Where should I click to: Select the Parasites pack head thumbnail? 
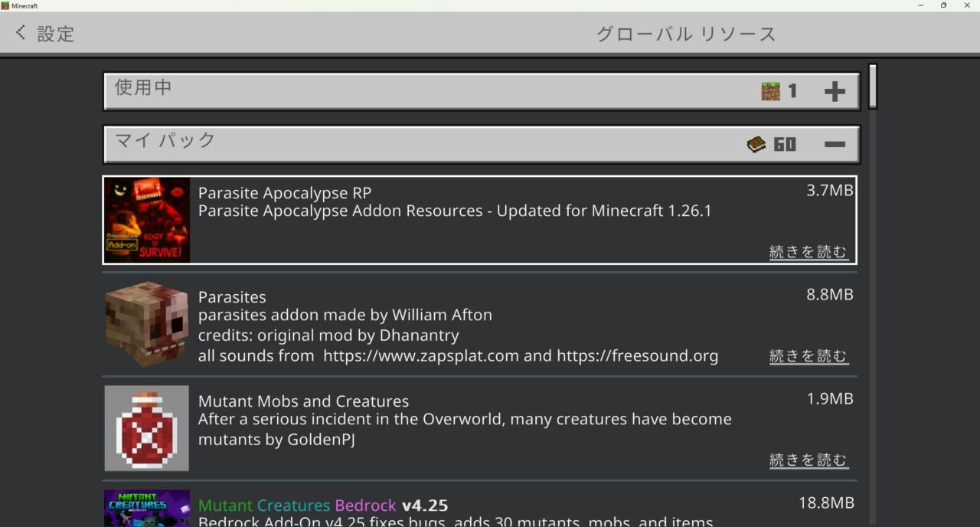(147, 324)
